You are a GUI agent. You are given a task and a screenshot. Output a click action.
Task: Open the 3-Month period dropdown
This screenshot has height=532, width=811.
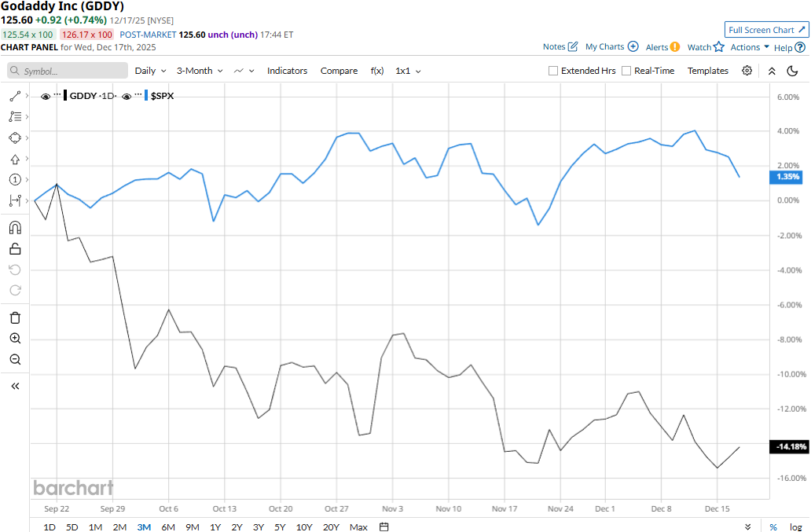point(200,71)
